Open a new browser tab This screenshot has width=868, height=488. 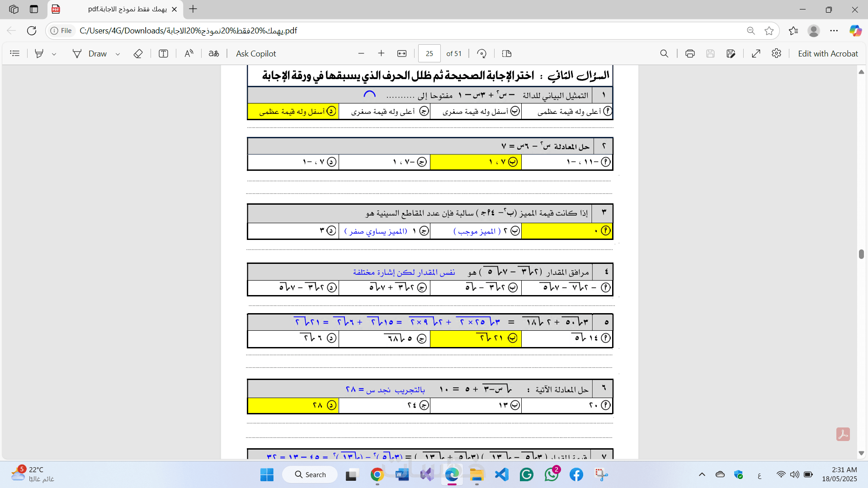pyautogui.click(x=193, y=9)
